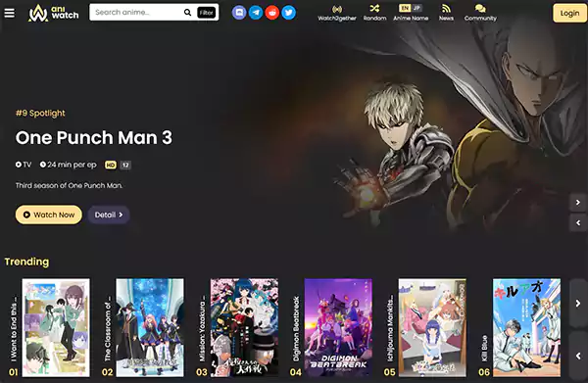Viewport: 588px width, 383px height.
Task: Open the News feed
Action: [446, 13]
